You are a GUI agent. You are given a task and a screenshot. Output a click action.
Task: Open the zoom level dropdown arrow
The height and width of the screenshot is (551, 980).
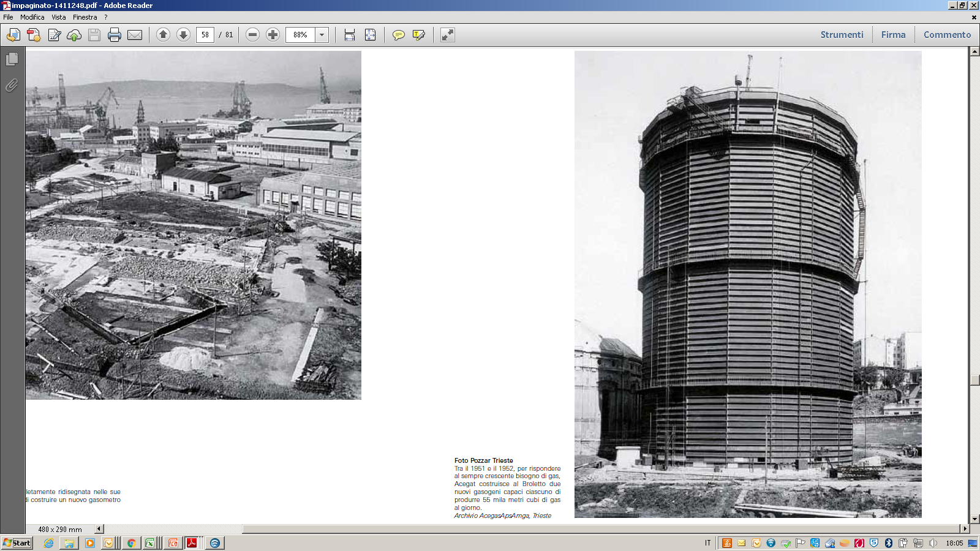pos(322,35)
